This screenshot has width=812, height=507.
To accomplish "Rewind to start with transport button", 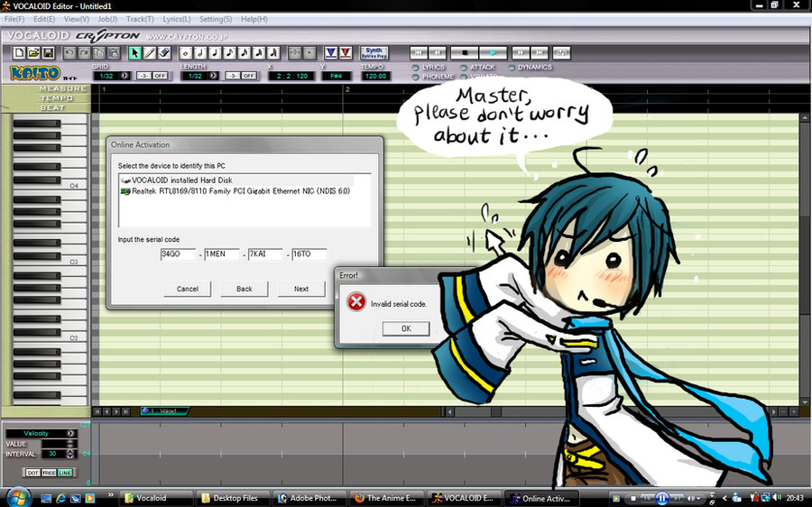I will (x=419, y=52).
